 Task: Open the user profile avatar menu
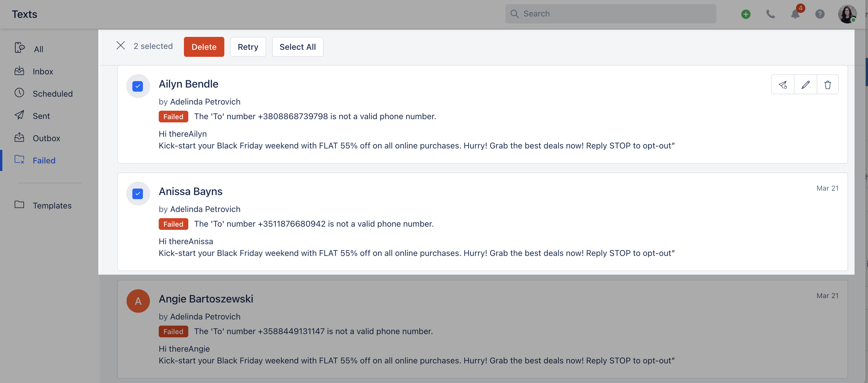coord(847,14)
